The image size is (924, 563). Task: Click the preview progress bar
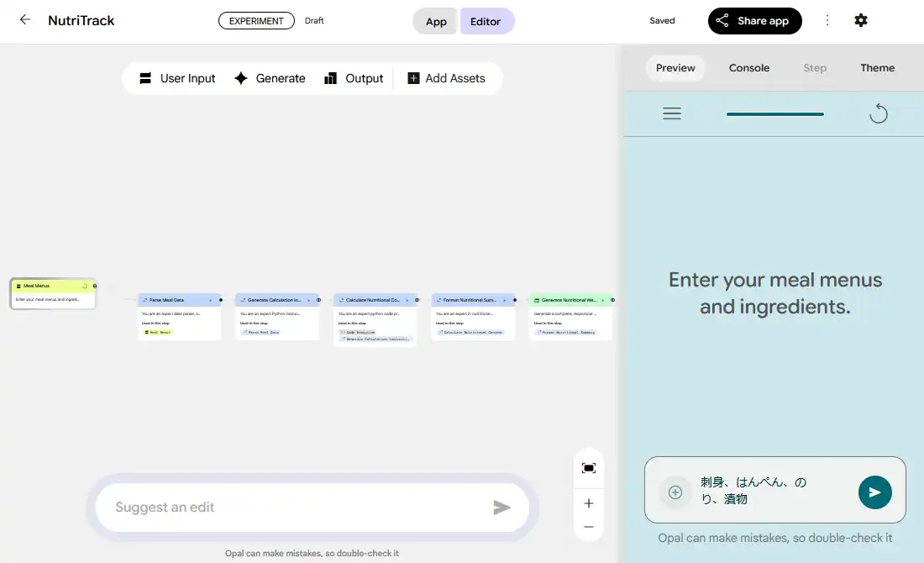[774, 114]
